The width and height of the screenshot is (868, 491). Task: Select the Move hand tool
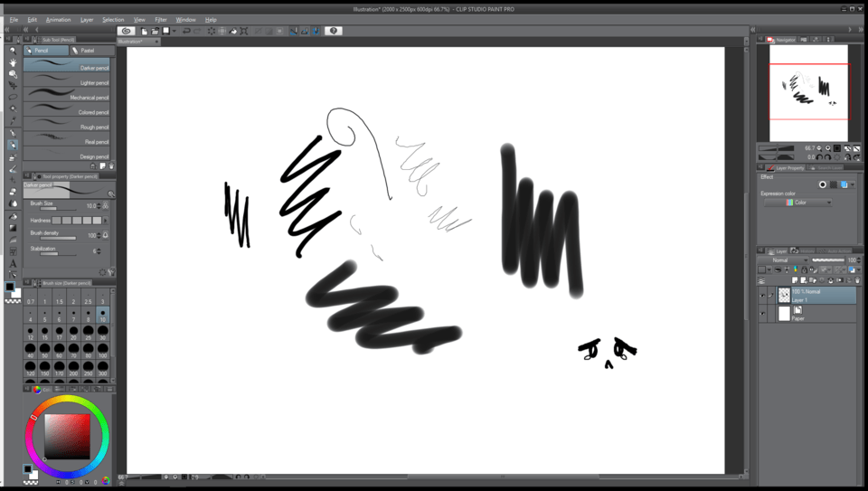pyautogui.click(x=13, y=62)
